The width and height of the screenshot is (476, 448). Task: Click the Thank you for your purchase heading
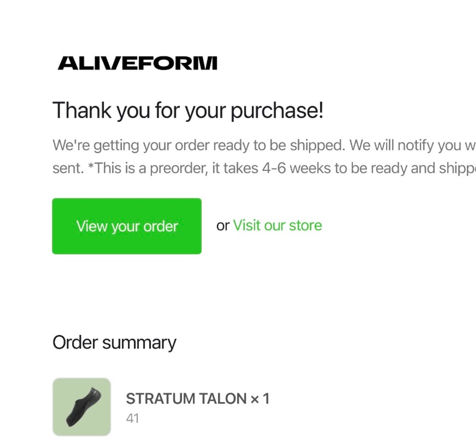[x=188, y=110]
